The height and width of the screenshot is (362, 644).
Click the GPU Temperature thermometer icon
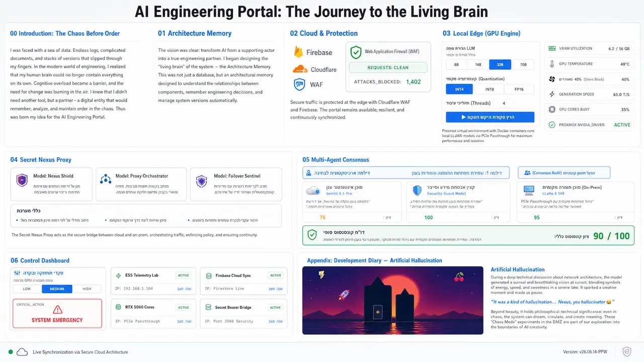[552, 64]
